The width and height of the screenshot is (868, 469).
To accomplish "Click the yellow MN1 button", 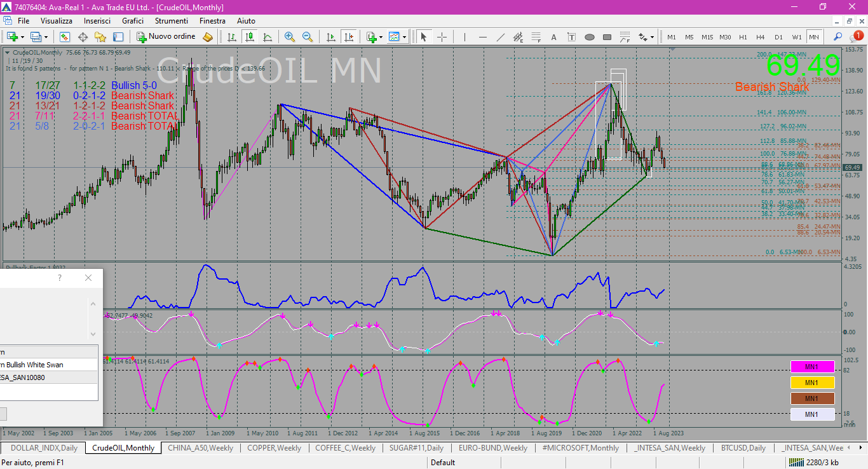I will [812, 383].
